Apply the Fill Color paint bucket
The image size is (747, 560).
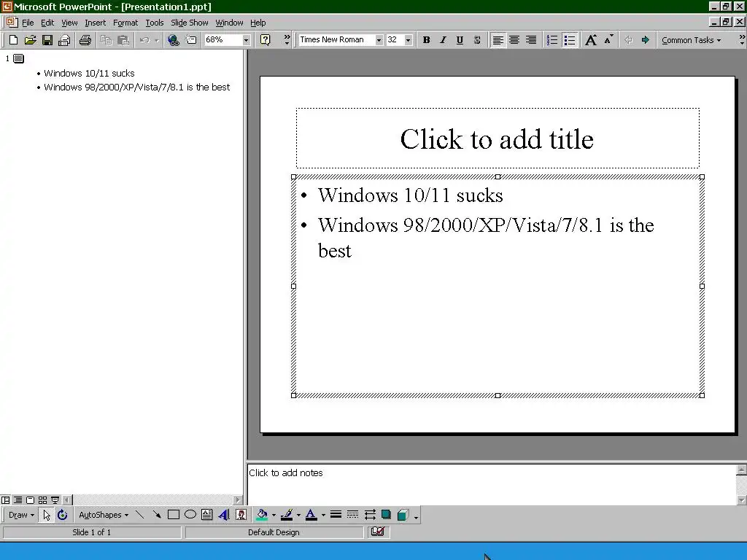click(x=262, y=515)
